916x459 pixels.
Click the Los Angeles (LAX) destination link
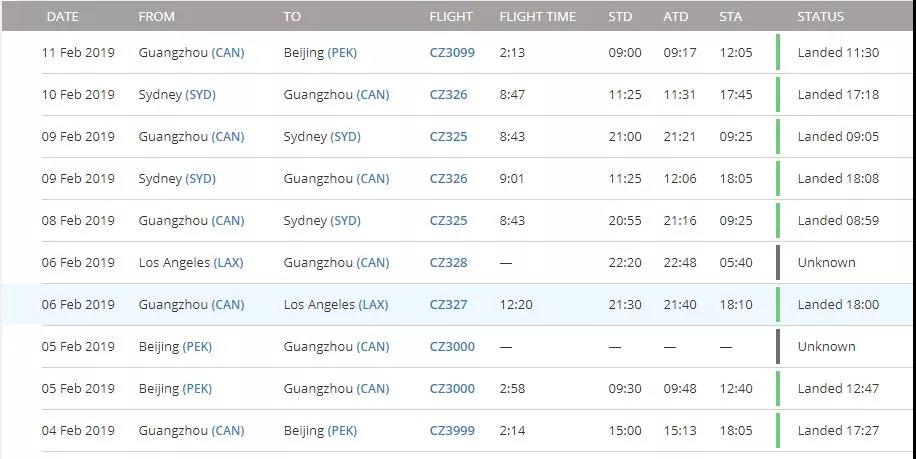[x=336, y=305]
